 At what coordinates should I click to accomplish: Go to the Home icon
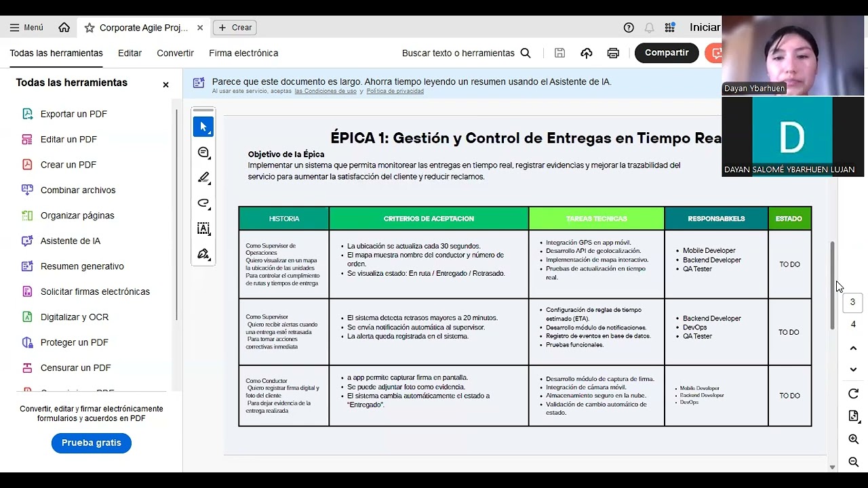[x=64, y=28]
